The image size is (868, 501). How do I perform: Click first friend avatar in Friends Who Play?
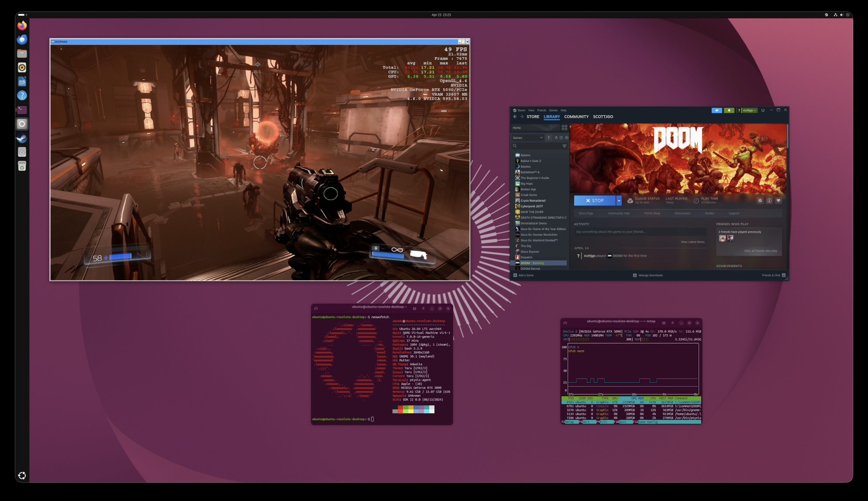pos(722,238)
